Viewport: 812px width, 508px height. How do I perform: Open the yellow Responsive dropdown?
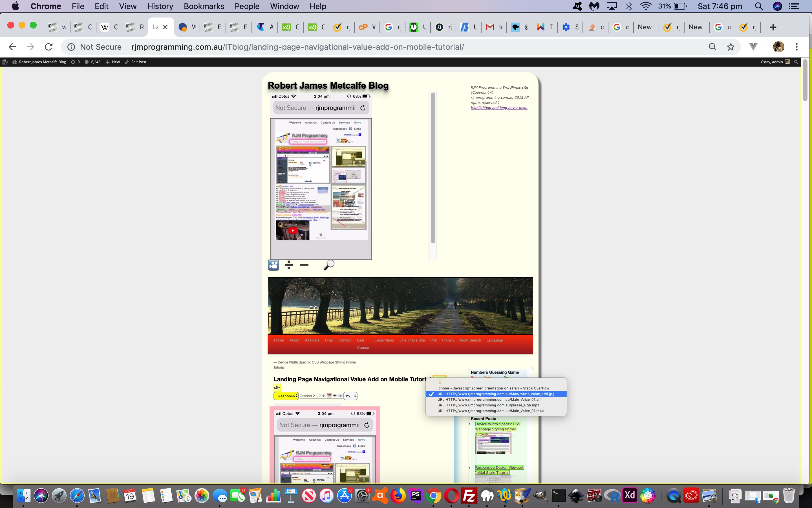pyautogui.click(x=286, y=396)
